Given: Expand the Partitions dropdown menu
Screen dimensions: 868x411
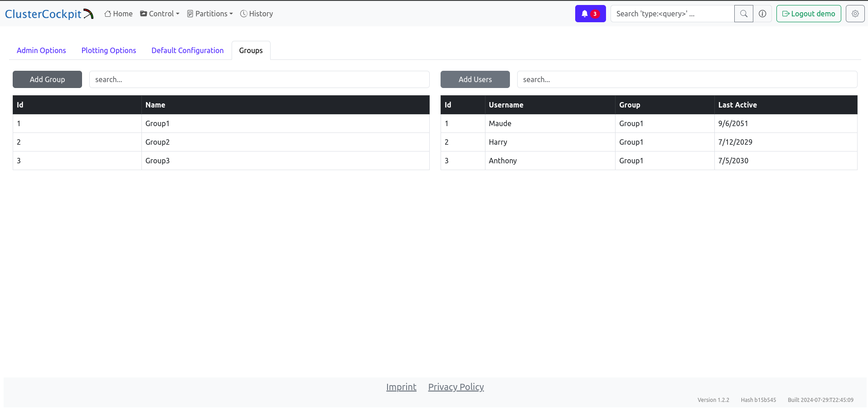Looking at the screenshot, I should click(x=210, y=14).
